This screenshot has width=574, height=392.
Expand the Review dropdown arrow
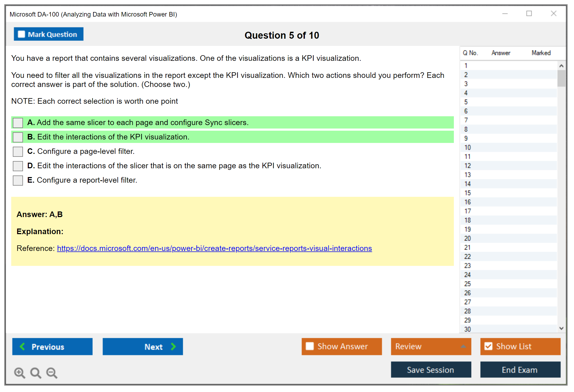[463, 346]
